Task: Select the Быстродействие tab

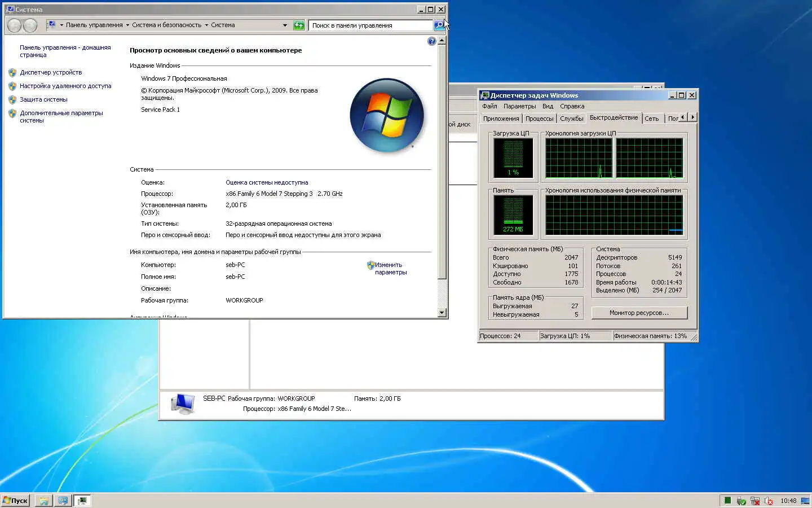Action: point(614,117)
